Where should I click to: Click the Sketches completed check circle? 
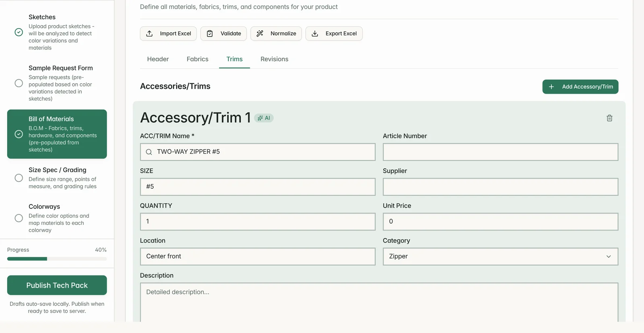[19, 32]
